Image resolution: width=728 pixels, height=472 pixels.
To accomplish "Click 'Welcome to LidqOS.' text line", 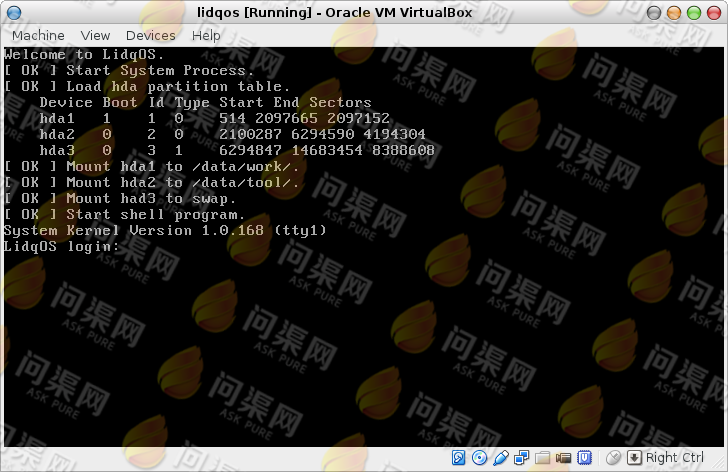I will point(84,55).
